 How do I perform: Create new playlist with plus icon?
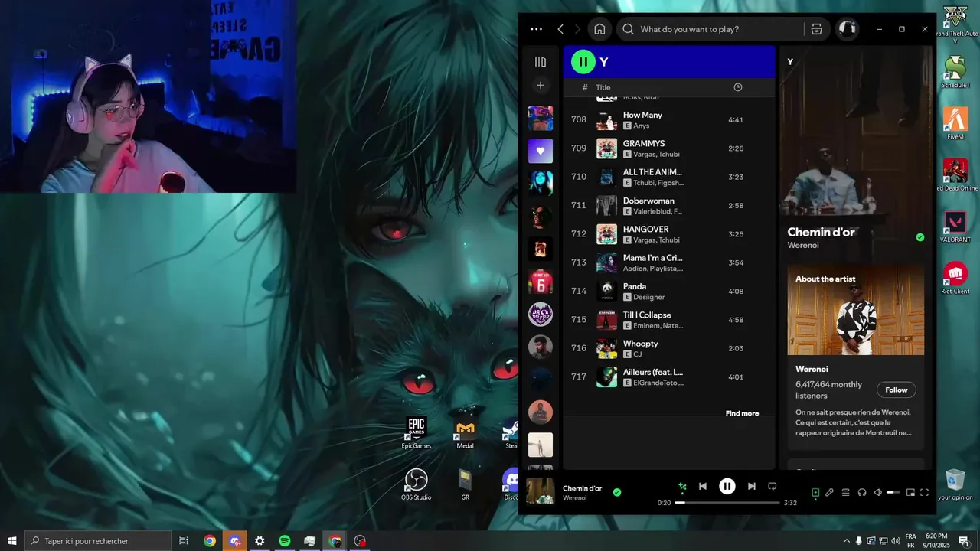tap(541, 86)
